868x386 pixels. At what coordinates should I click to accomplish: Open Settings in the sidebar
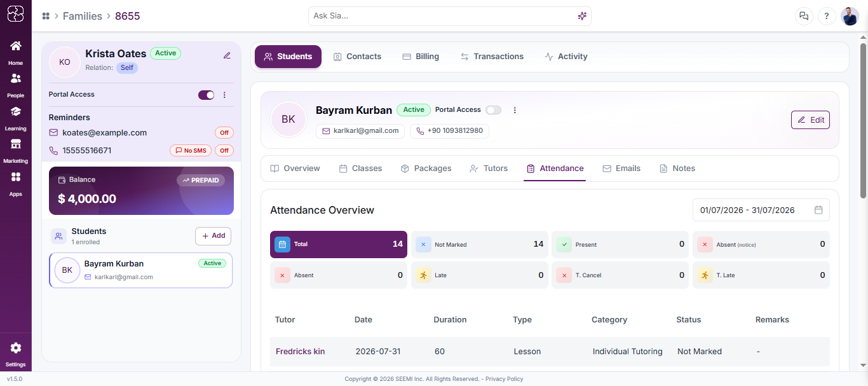[15, 354]
